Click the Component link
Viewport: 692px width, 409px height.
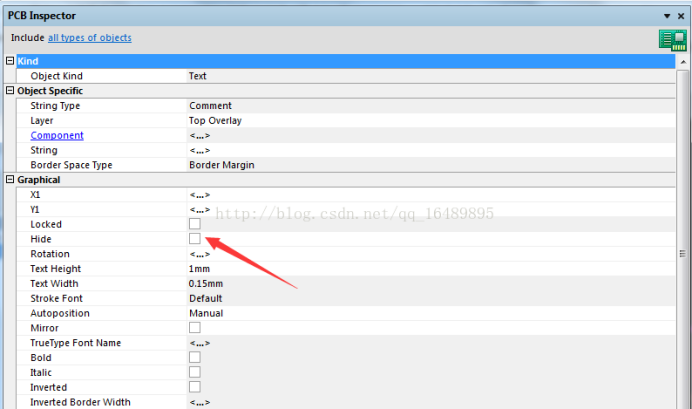[57, 135]
